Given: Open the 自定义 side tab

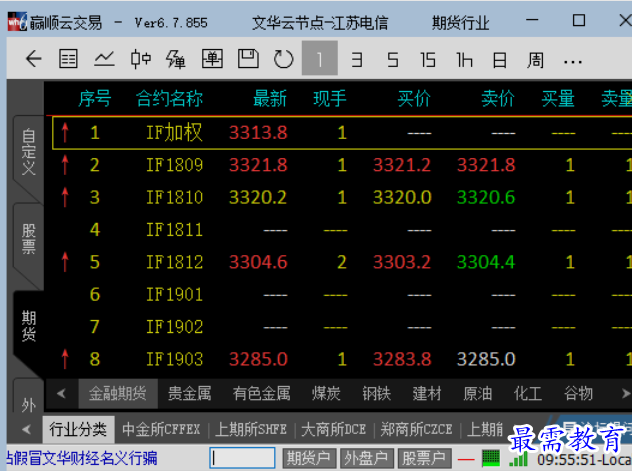Looking at the screenshot, I should tap(29, 152).
